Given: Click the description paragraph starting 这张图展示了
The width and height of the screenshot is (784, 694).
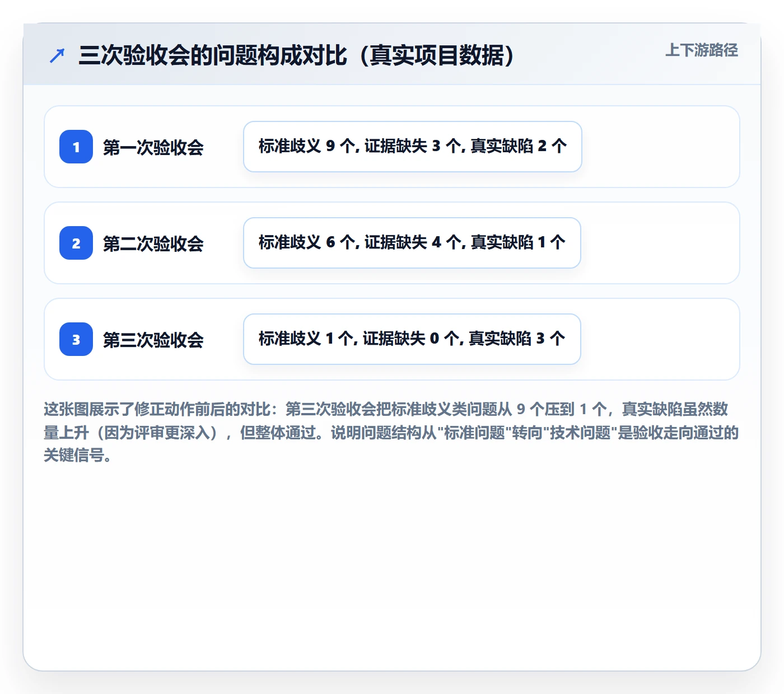Looking at the screenshot, I should 391,432.
